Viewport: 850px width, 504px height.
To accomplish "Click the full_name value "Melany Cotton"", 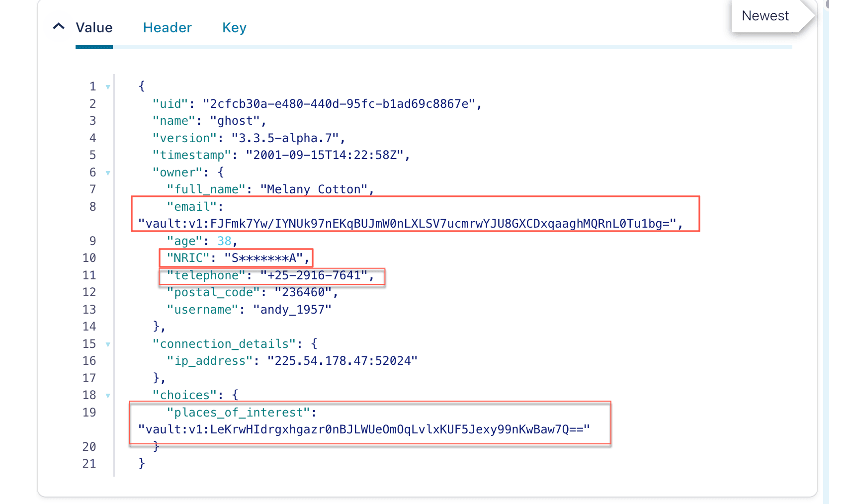I will [314, 189].
